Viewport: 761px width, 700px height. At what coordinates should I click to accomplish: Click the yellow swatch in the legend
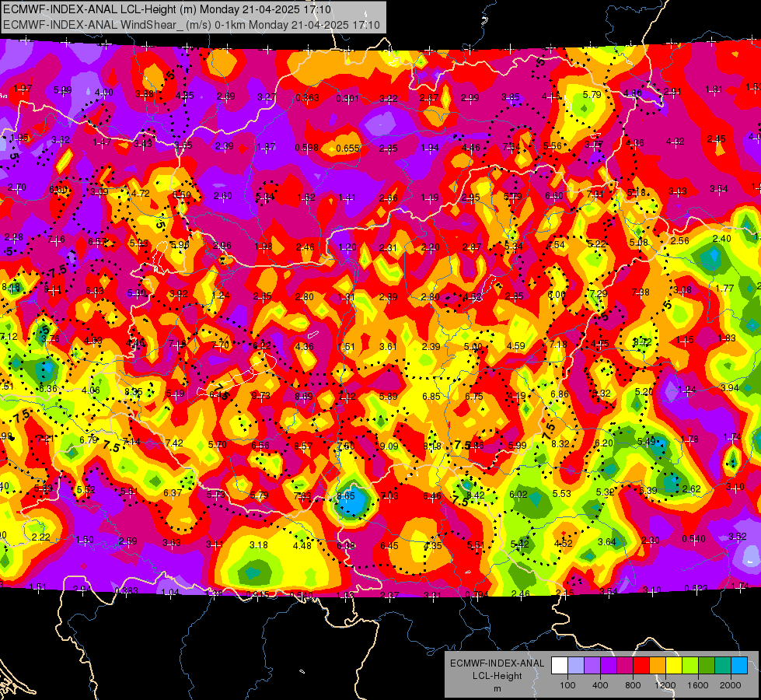click(x=674, y=666)
